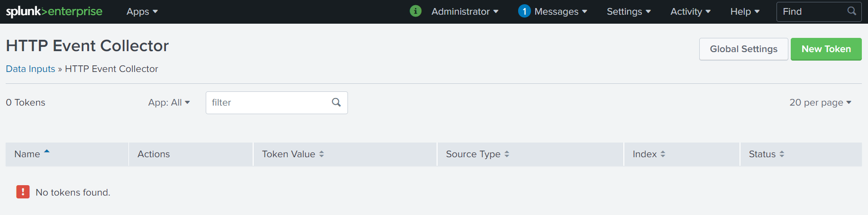The image size is (868, 215).
Task: Open the Administrator menu
Action: (x=465, y=11)
